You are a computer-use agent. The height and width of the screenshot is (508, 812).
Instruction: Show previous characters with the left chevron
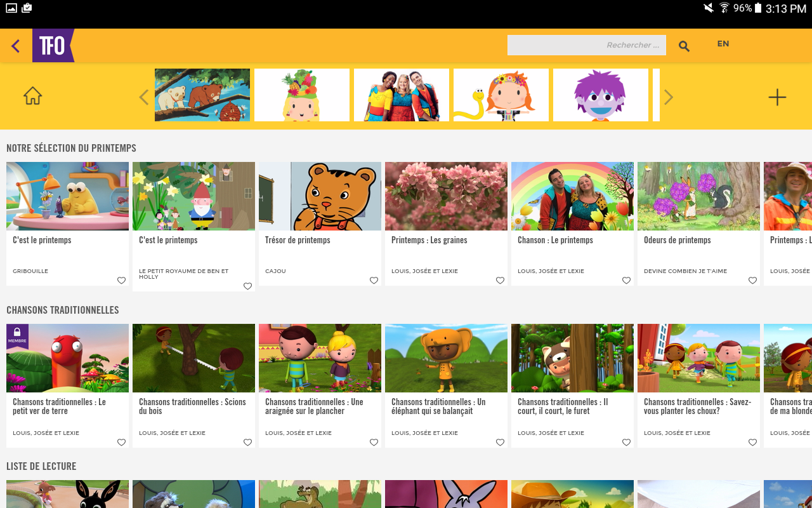[144, 97]
